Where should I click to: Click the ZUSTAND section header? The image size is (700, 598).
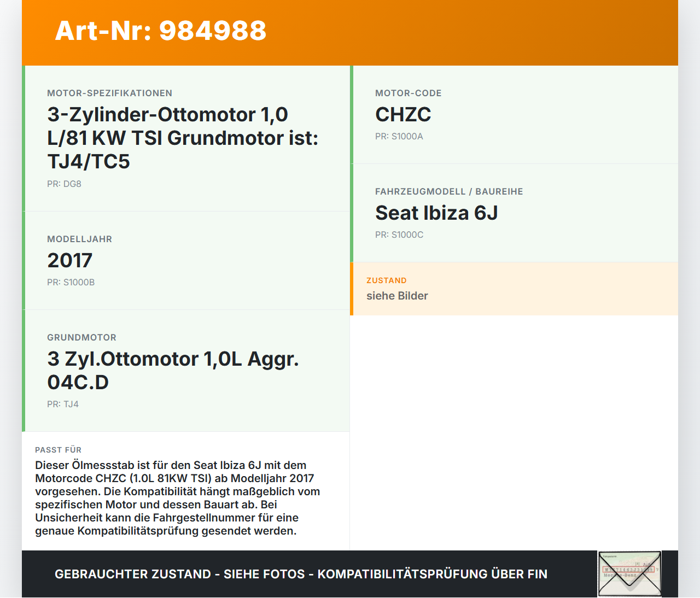click(386, 280)
